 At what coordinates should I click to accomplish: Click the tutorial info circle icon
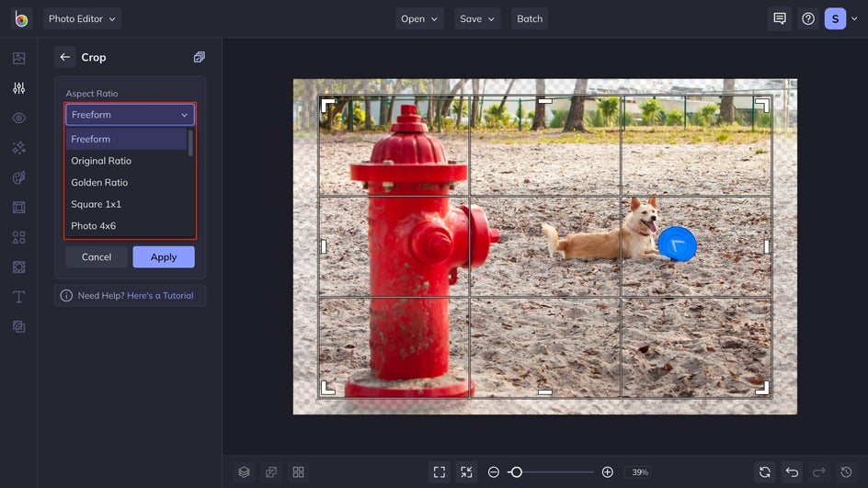[66, 295]
